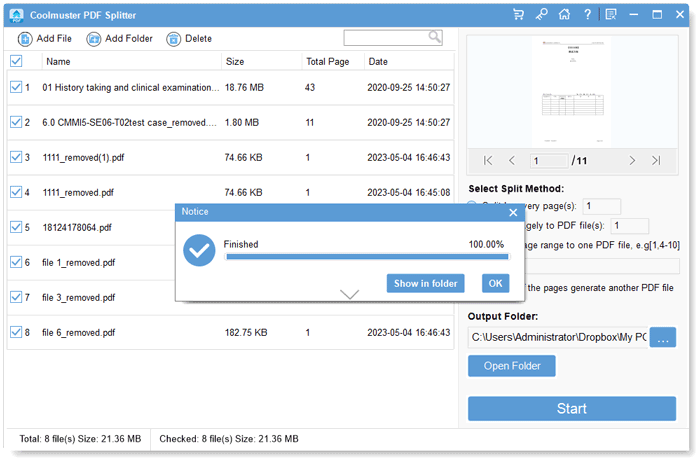Uncheck file 6_removed.pdf checkbox
Image resolution: width=700 pixels, height=458 pixels.
pos(16,332)
